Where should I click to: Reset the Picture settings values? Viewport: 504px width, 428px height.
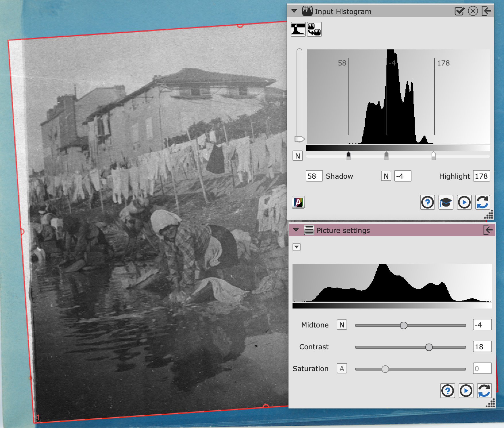(x=484, y=391)
